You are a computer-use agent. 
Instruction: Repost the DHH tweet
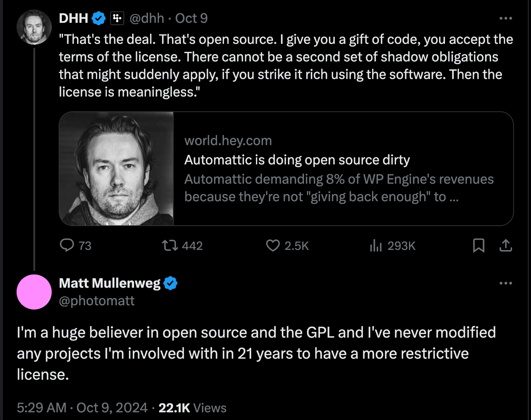point(170,246)
